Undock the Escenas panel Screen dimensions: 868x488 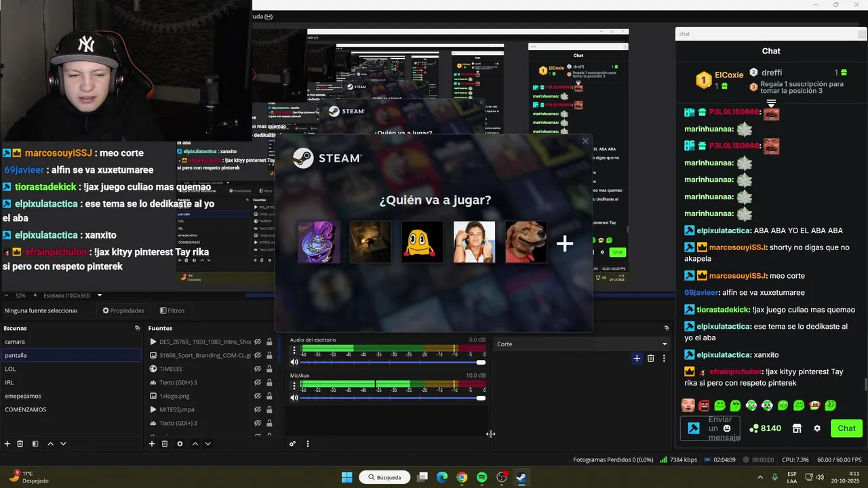pos(137,328)
